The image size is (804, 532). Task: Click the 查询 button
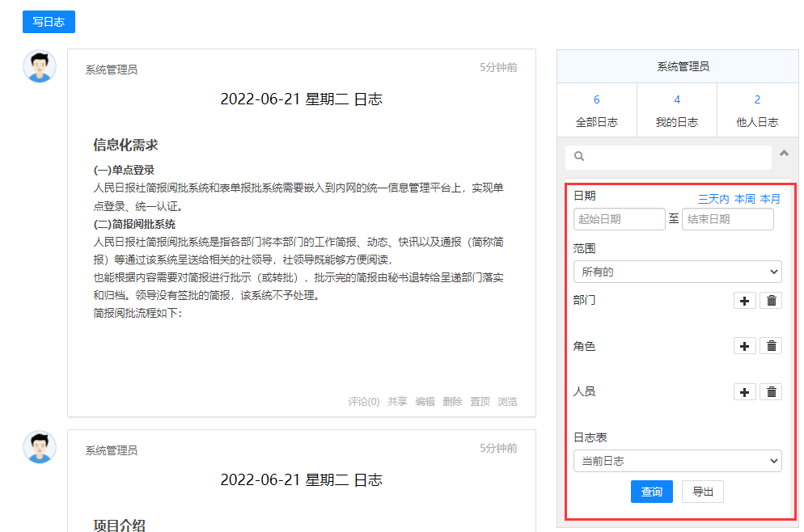point(651,492)
